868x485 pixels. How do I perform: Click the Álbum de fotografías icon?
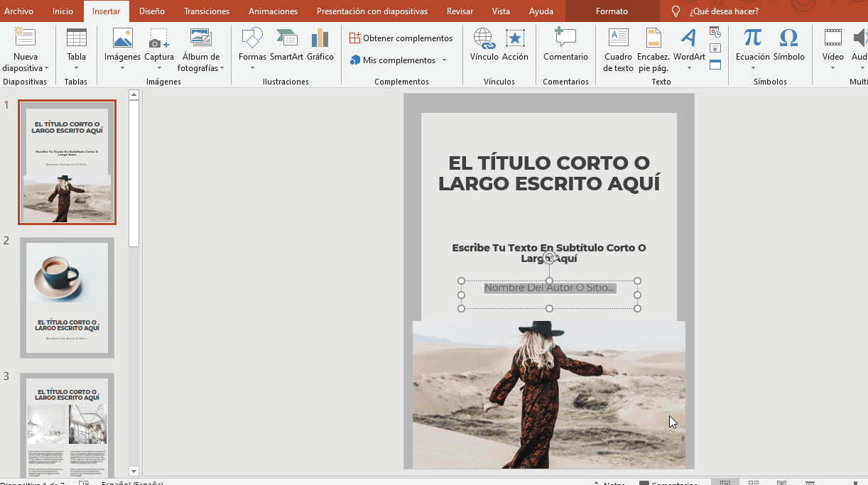(201, 38)
